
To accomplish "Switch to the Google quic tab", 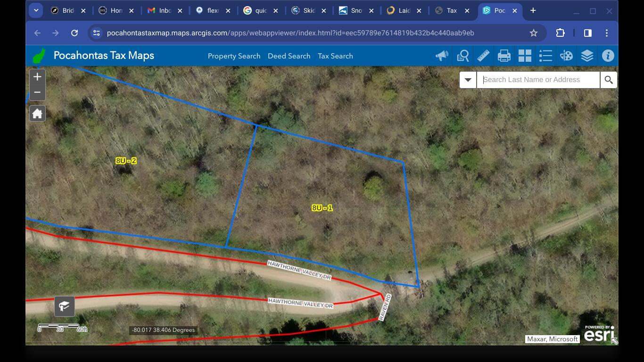I will coord(261,10).
